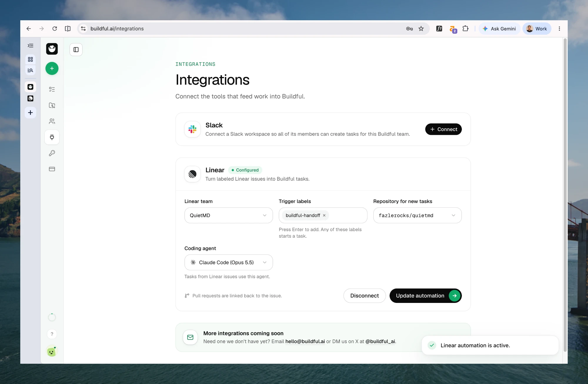Click the Linear automation is active toast
Image resolution: width=588 pixels, height=384 pixels.
point(490,345)
